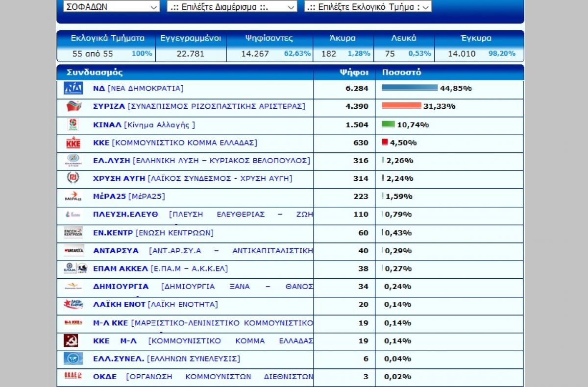Open the ΕΛΛ.ΣΥΝΕΛ. party name link

point(167,359)
